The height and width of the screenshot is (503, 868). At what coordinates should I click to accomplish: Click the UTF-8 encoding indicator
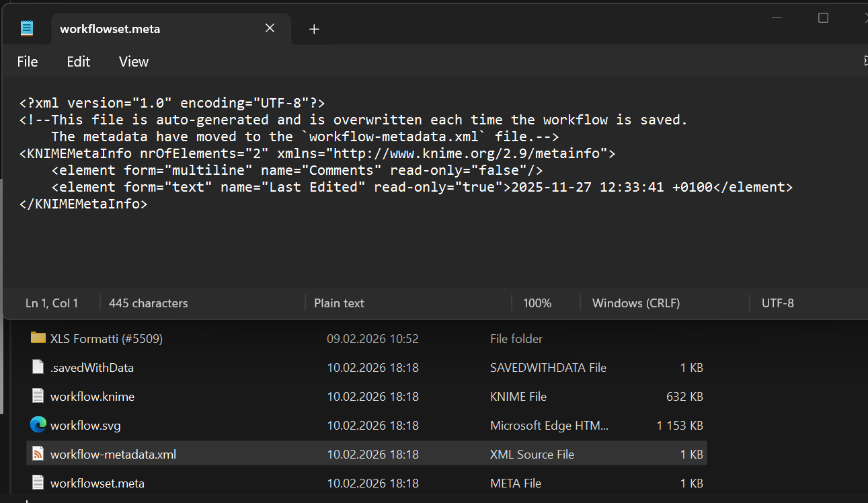tap(777, 303)
